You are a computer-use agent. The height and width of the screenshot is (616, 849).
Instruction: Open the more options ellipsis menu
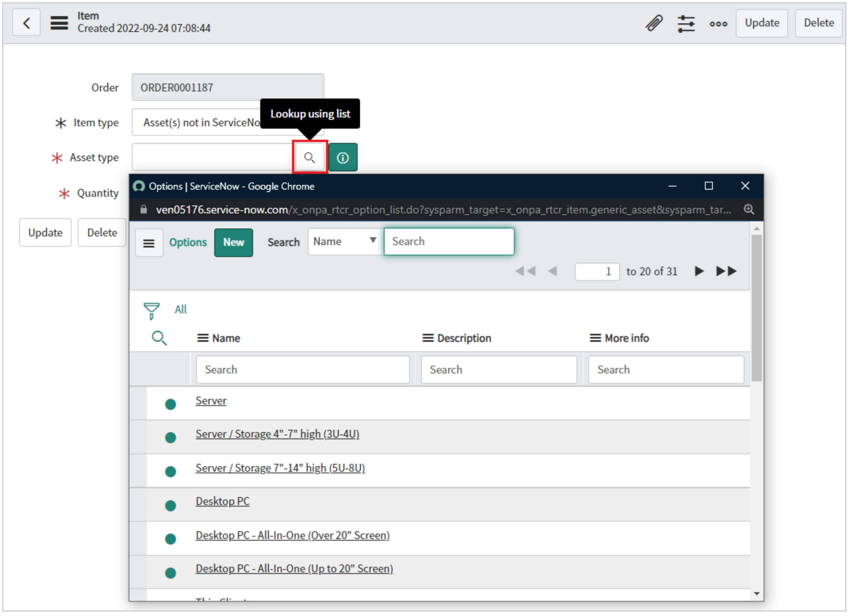point(718,24)
